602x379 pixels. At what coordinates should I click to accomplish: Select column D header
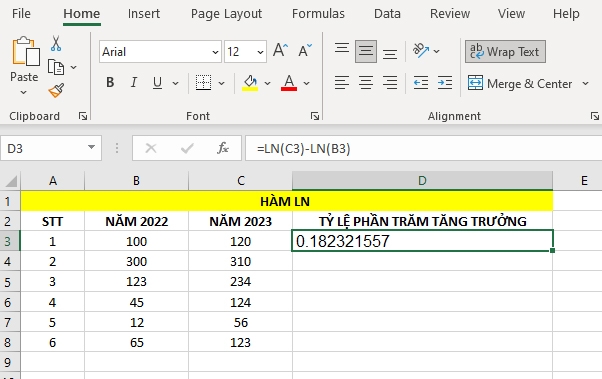pos(422,180)
